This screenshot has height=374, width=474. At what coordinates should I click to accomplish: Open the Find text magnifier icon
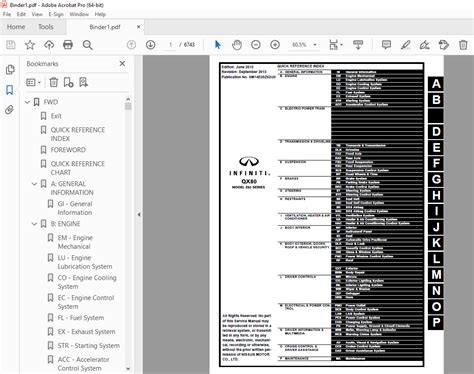88,45
